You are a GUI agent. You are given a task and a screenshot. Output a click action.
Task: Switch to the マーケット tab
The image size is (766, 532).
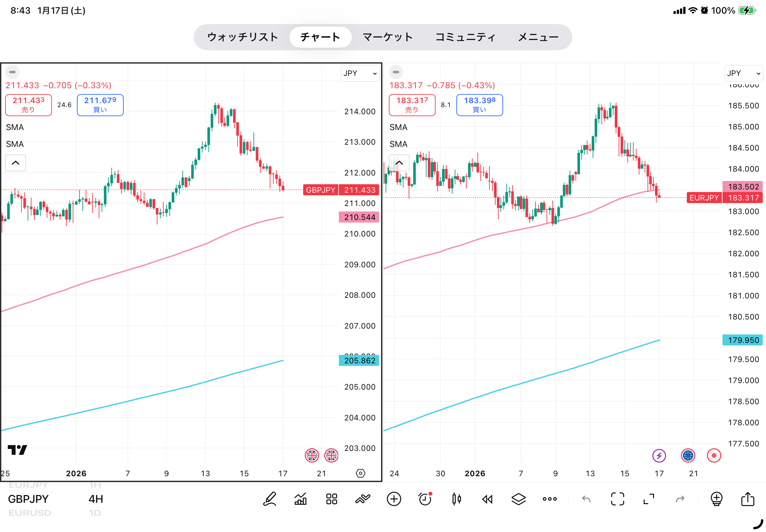[x=388, y=37]
